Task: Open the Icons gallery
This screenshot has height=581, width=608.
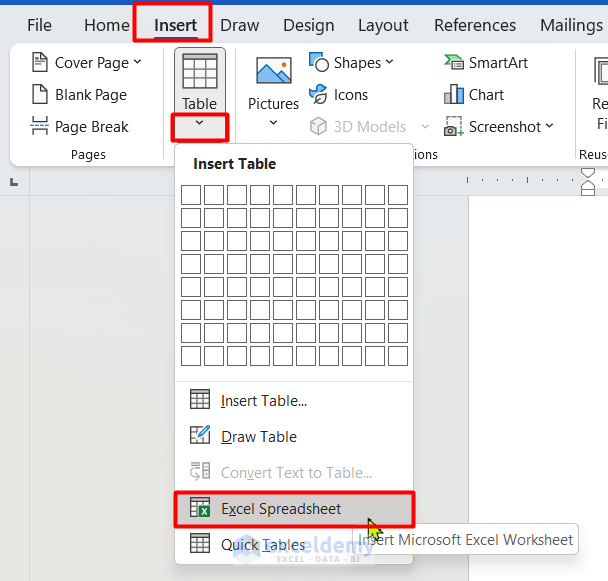Action: 338,95
